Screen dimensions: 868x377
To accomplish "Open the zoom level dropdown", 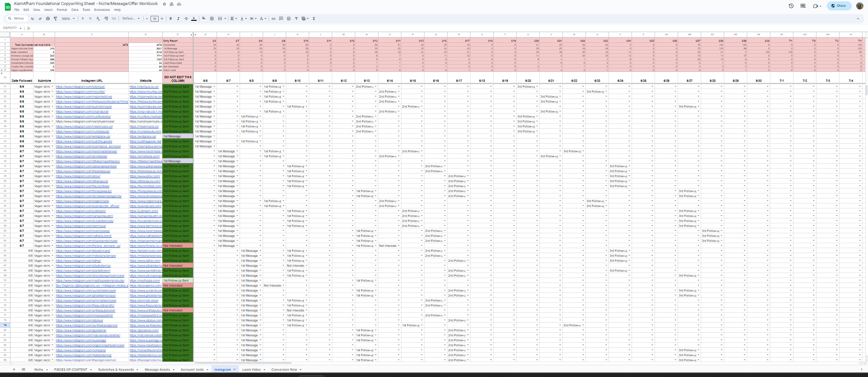I will coord(68,19).
